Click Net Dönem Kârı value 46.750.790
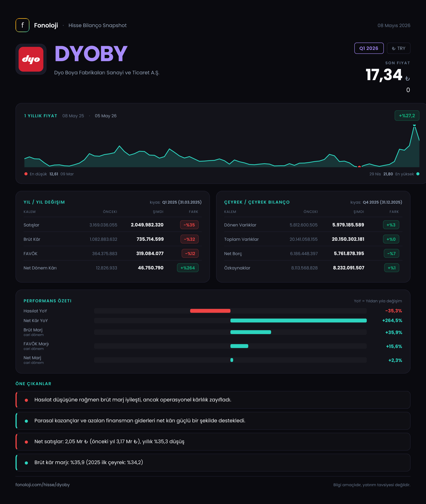The width and height of the screenshot is (426, 504). [150, 268]
